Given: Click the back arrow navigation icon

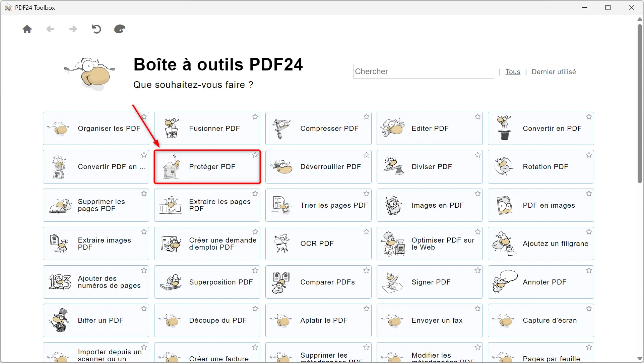Looking at the screenshot, I should click(x=50, y=29).
